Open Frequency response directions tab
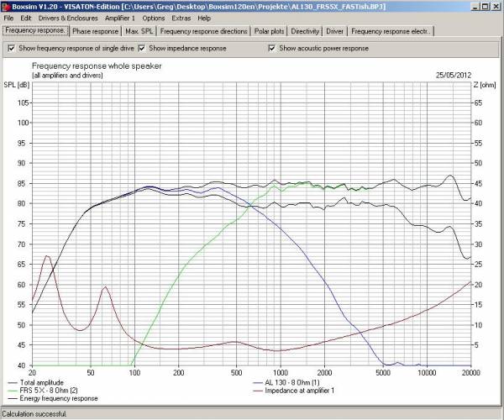The height and width of the screenshot is (420, 504). [204, 31]
